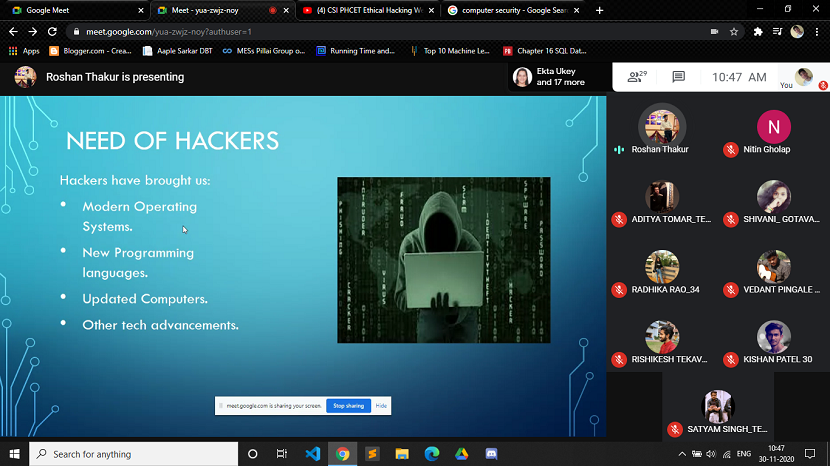Click muted mic icon beside Kishan Patel 30

coord(731,360)
